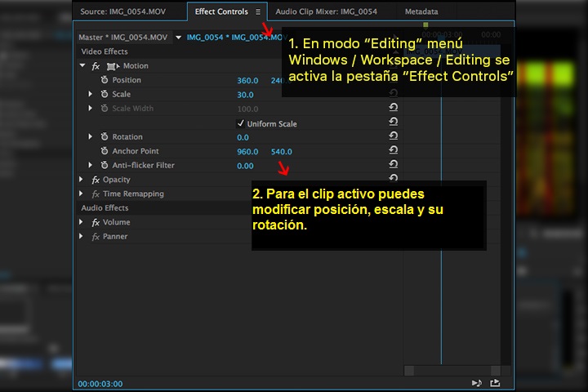Viewport: 588px width, 392px height.
Task: Select the IMG_0054 * IMG_0054.MOV sequence clip
Action: 237,38
